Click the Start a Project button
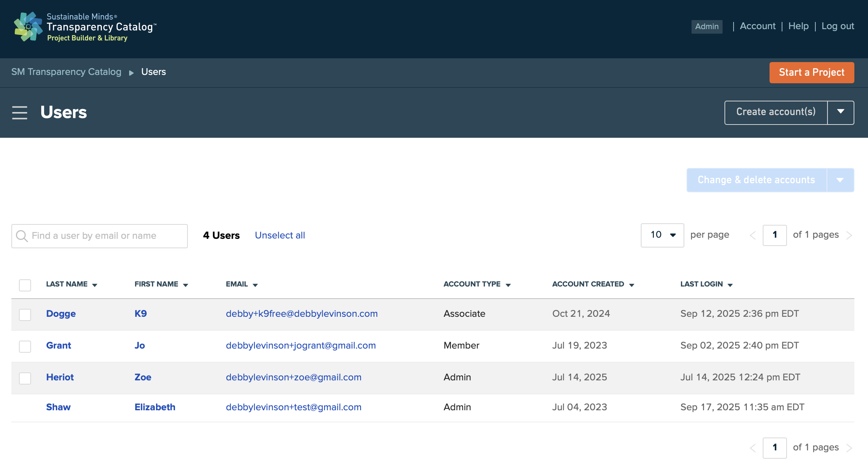The width and height of the screenshot is (868, 464). [x=812, y=72]
